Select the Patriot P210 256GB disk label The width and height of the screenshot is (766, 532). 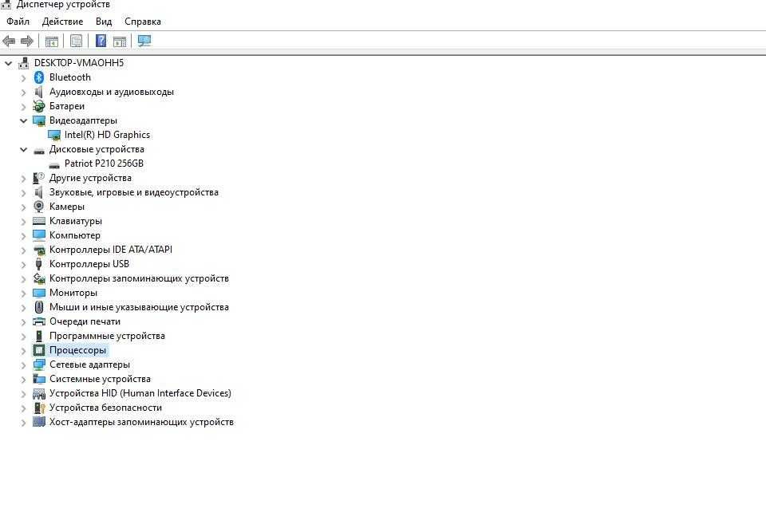point(104,164)
